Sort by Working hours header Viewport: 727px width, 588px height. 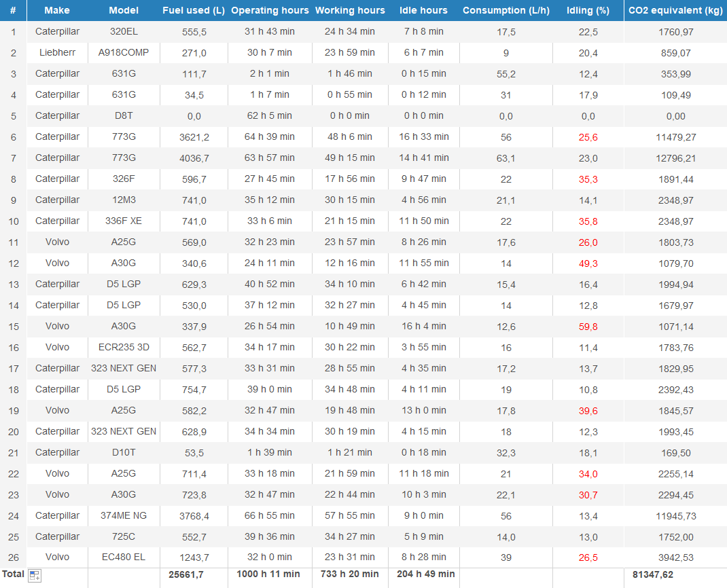point(350,10)
